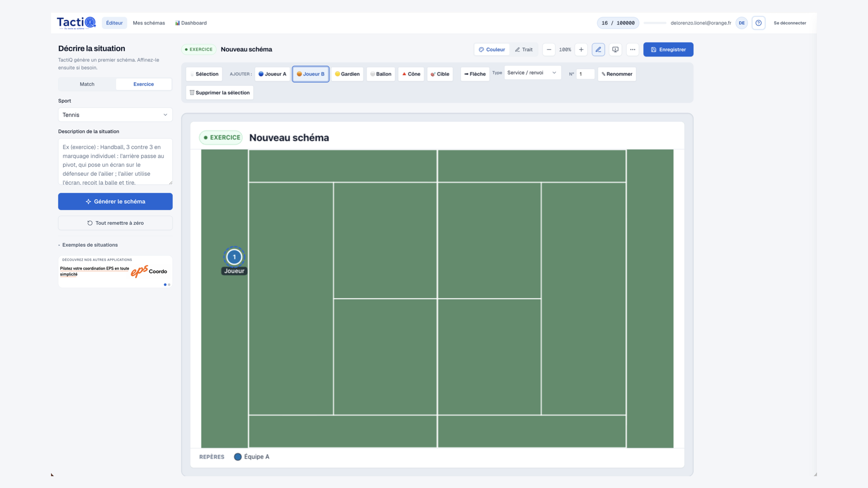The width and height of the screenshot is (868, 488).
Task: Click the usage progress bar in header
Action: click(655, 23)
